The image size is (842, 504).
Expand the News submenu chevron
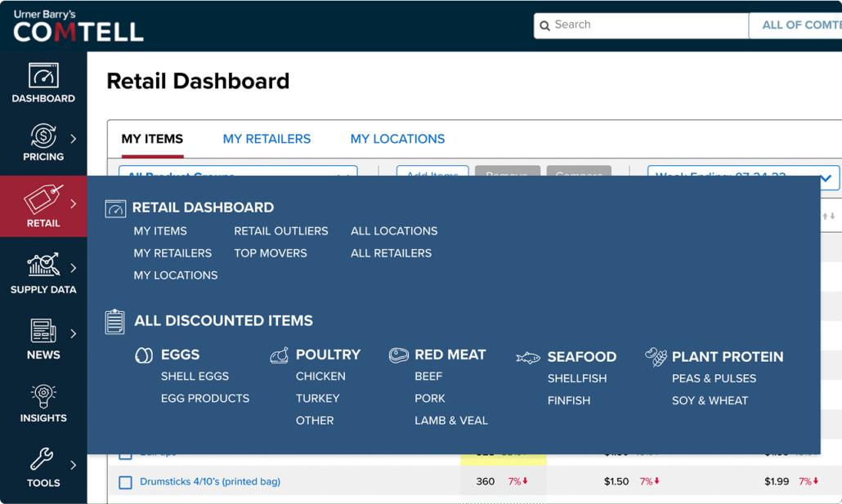tap(74, 333)
